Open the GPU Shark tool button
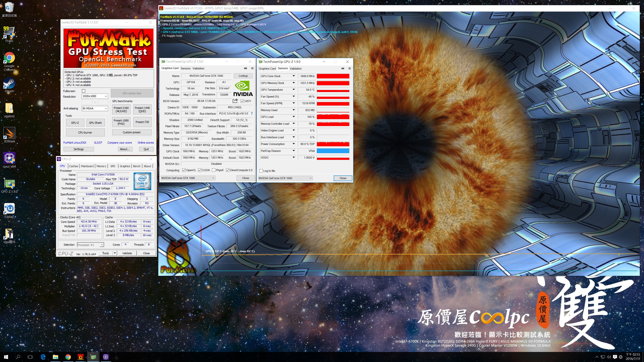This screenshot has height=362, width=644. click(x=95, y=123)
